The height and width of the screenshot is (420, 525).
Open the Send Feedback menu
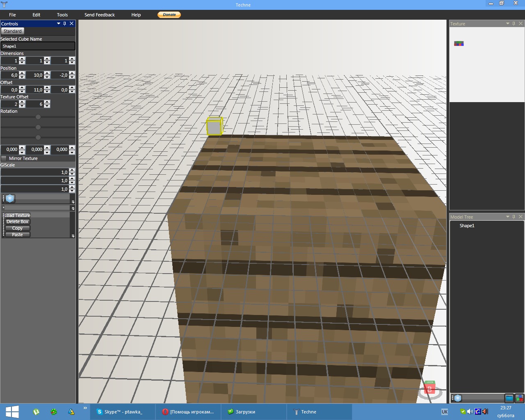100,15
